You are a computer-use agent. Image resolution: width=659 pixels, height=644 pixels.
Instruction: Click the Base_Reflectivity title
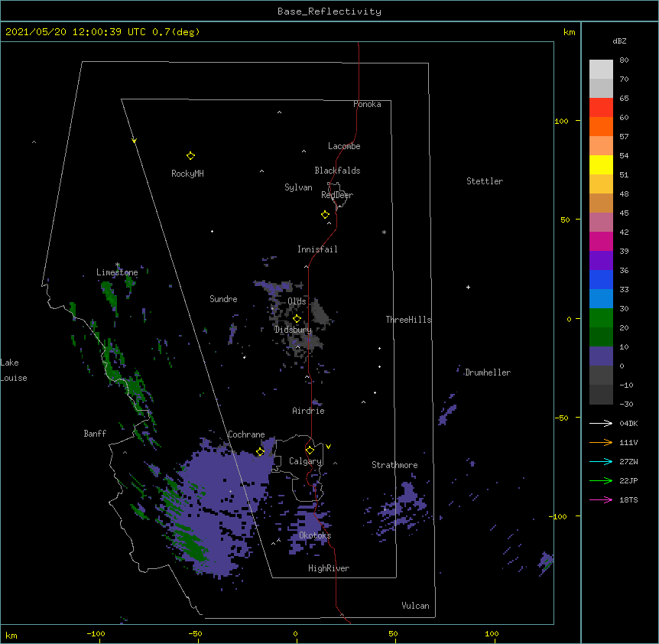click(x=329, y=11)
